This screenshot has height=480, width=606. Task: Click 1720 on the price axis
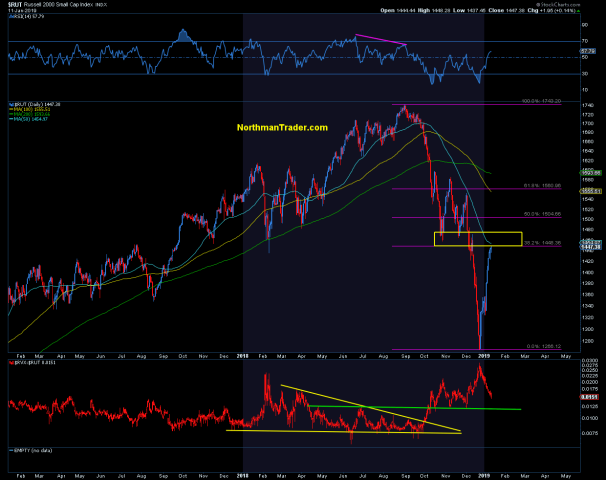[588, 115]
